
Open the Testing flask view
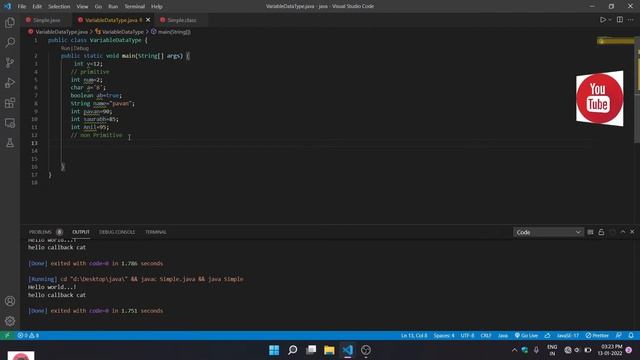10,142
